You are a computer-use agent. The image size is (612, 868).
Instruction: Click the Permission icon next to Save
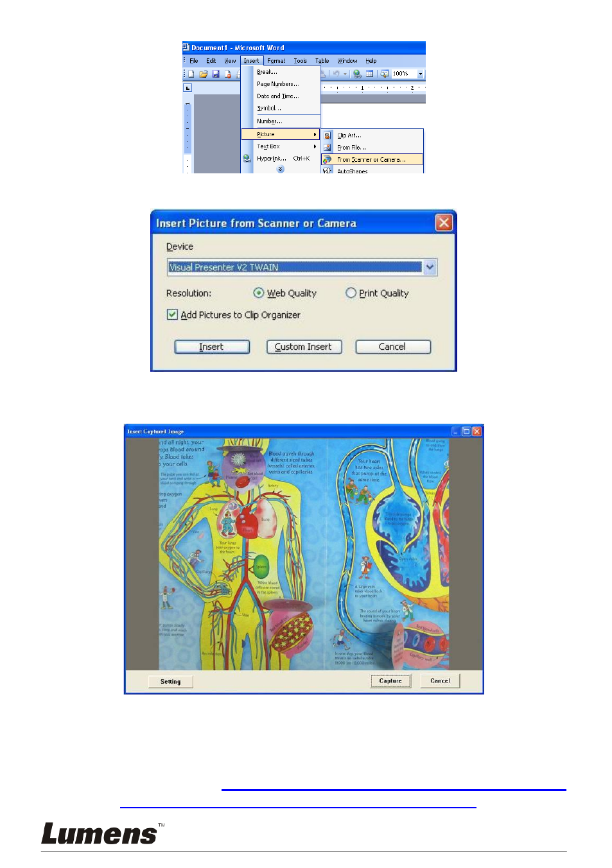coord(227,74)
